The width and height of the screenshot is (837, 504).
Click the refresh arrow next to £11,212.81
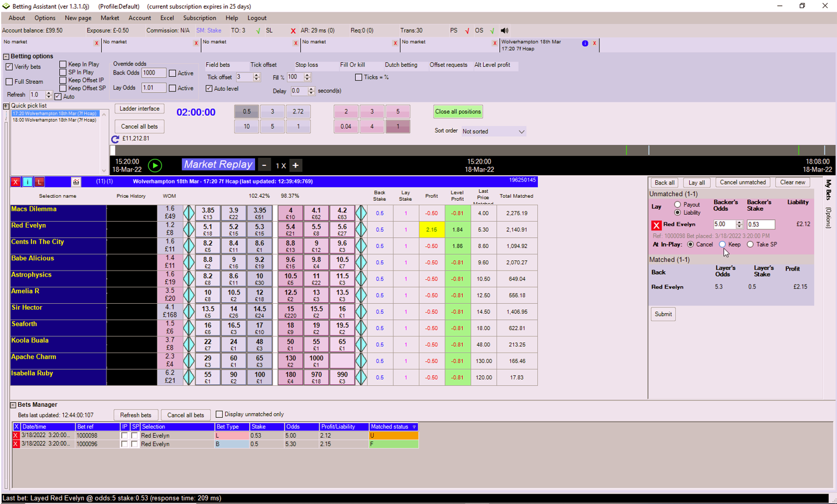pyautogui.click(x=115, y=139)
